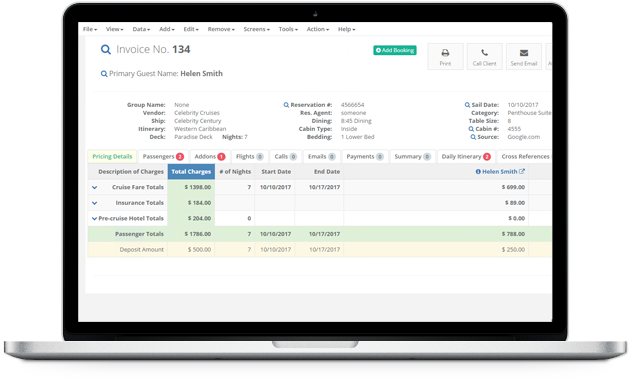
Task: Click the red badge on Passengers tab
Action: 180,157
